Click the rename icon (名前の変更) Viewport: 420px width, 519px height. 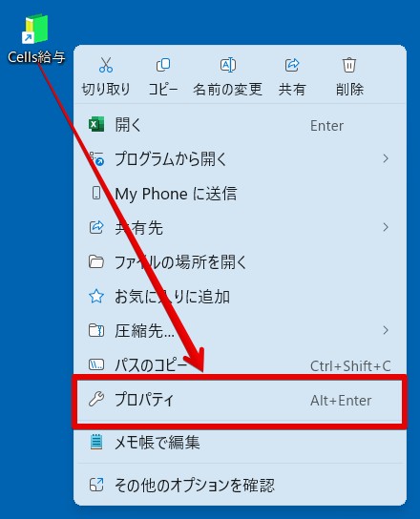228,65
